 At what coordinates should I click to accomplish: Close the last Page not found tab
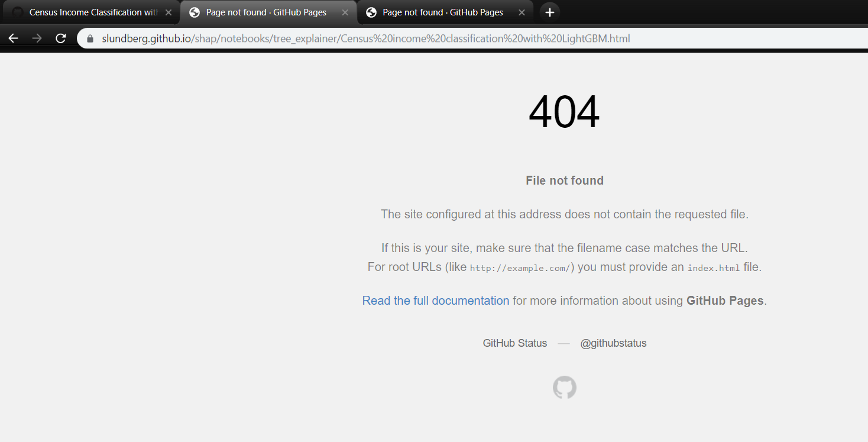point(522,12)
